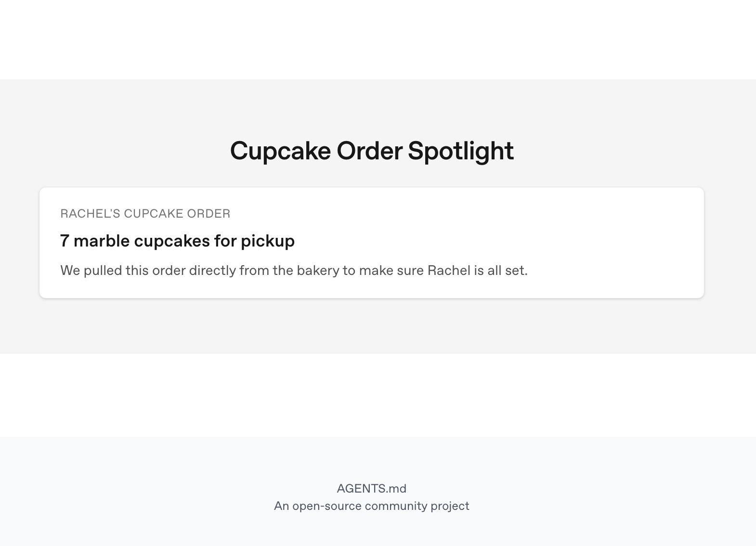Click the word marble in the card title
Screen dimensions: 756x546
click(102, 241)
